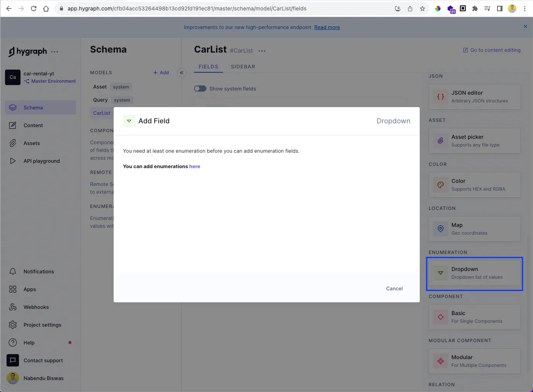Open Apps grid icon
This screenshot has height=392, width=533.
tap(13, 289)
